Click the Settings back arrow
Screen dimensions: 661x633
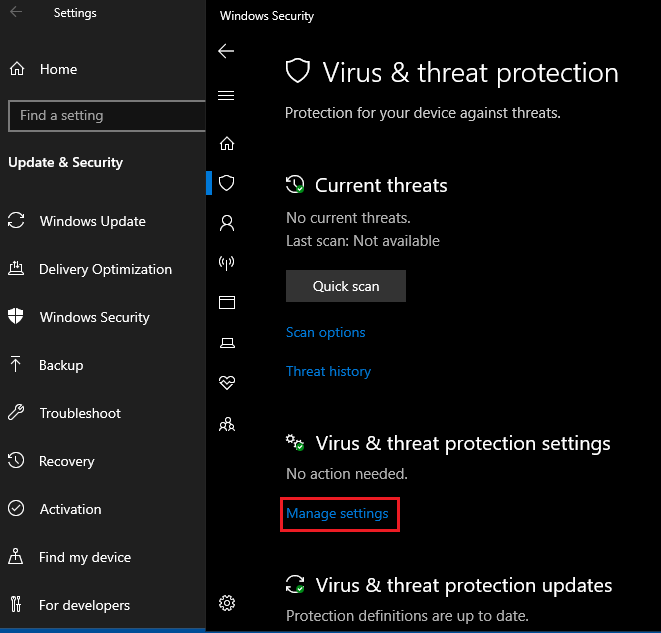[x=16, y=12]
